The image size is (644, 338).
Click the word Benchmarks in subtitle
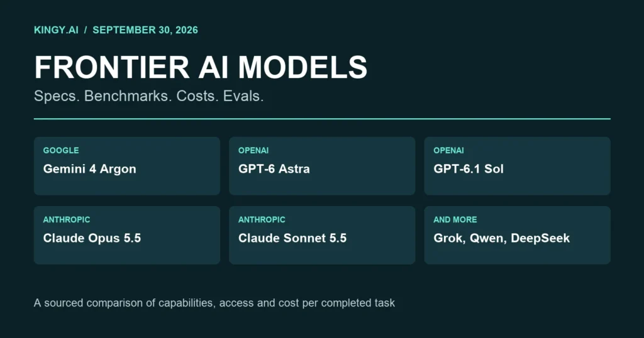click(128, 96)
